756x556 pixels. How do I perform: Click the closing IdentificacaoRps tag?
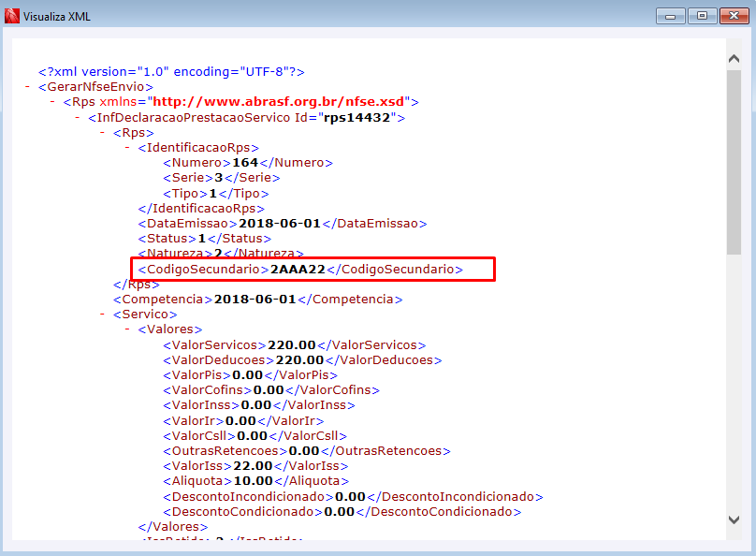(x=201, y=209)
